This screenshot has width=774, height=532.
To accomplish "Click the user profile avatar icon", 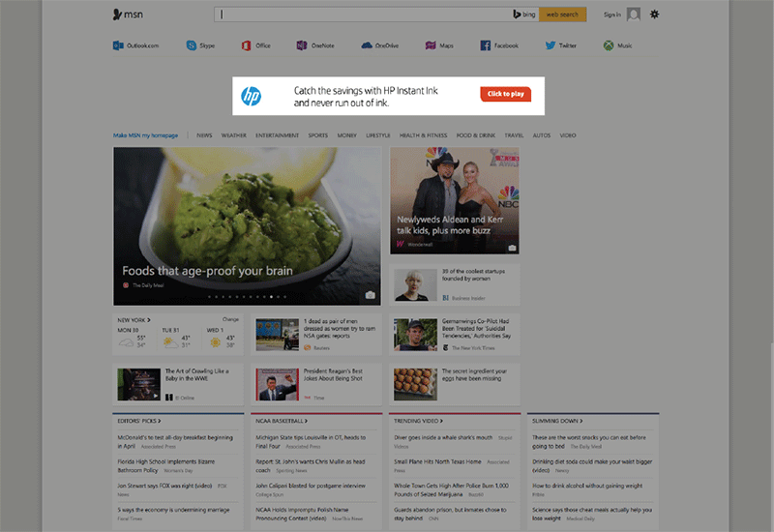I will click(634, 15).
